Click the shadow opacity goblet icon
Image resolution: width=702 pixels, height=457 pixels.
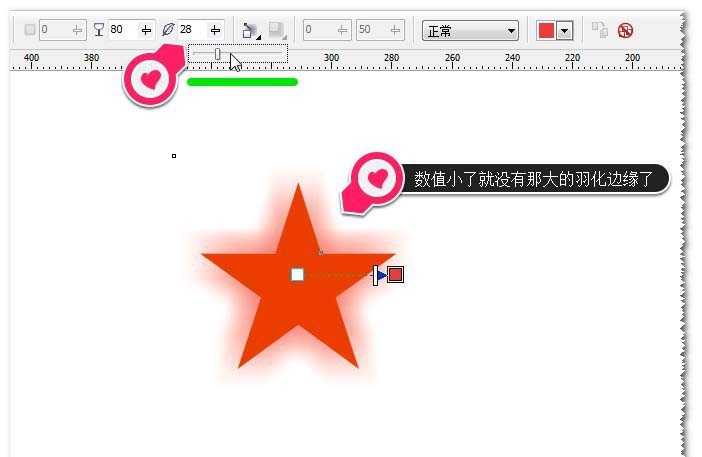coord(98,30)
